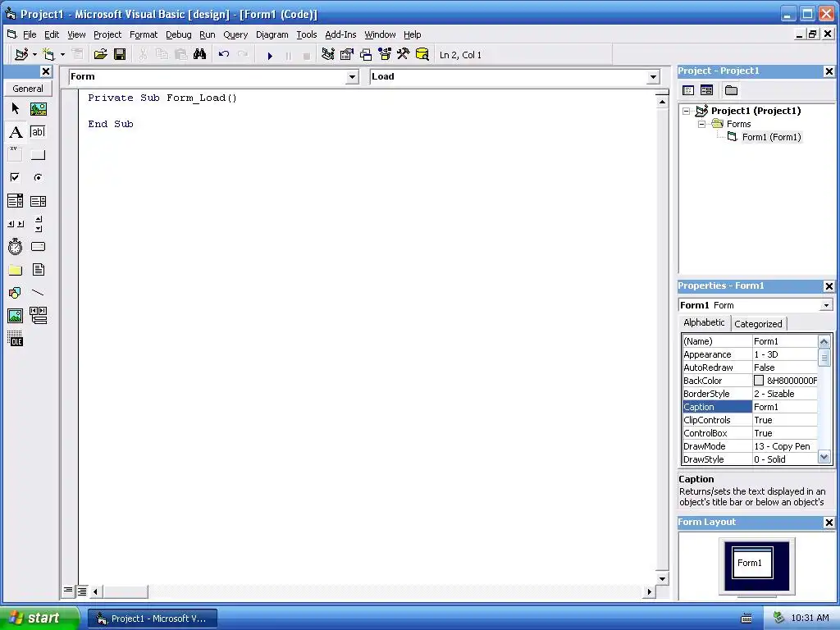Select the Data control tool
Image resolution: width=840 pixels, height=630 pixels.
click(38, 316)
